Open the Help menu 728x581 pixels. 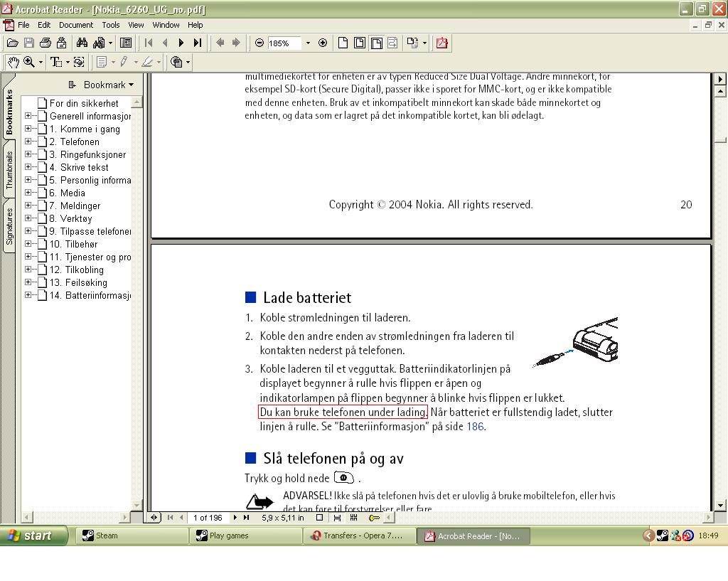tap(195, 25)
